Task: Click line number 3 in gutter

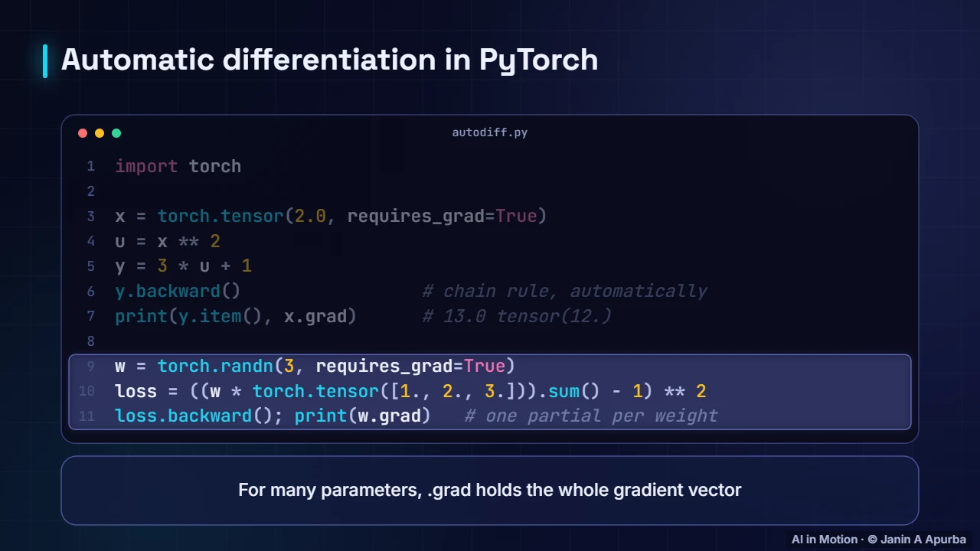Action: pos(90,216)
